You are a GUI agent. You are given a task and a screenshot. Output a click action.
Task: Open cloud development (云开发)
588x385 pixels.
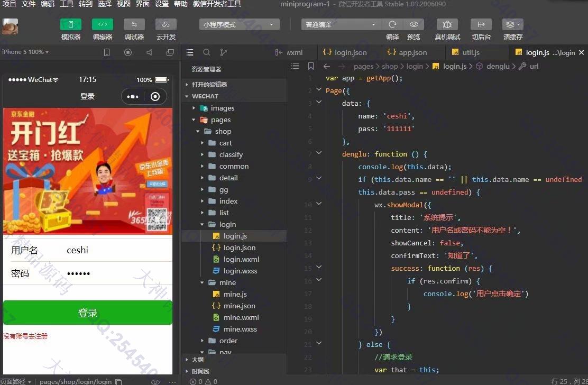[x=166, y=24]
